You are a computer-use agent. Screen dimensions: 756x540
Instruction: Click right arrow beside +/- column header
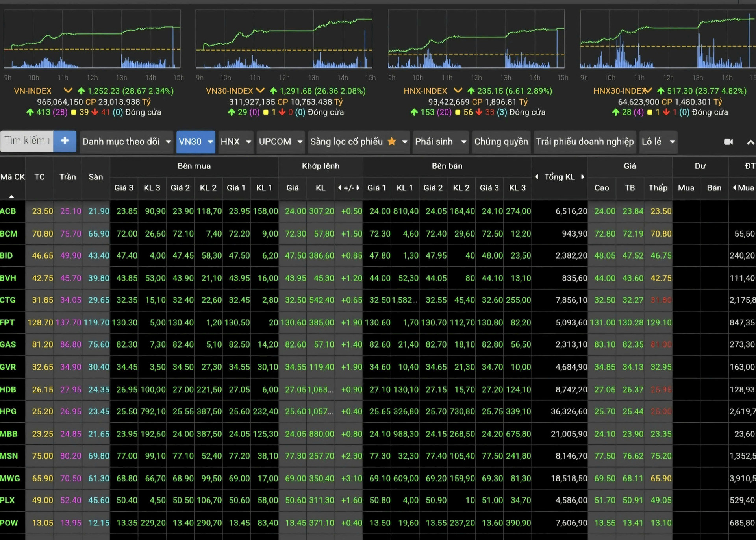[358, 188]
